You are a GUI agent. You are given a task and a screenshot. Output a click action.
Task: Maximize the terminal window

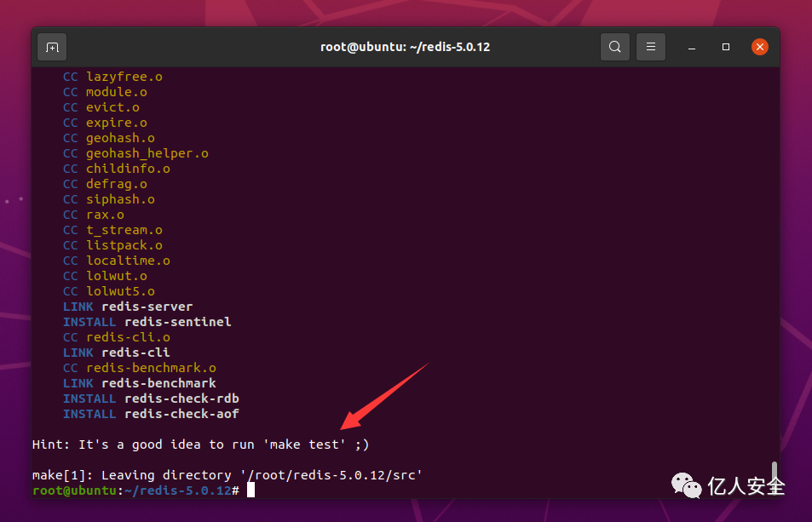(x=726, y=47)
